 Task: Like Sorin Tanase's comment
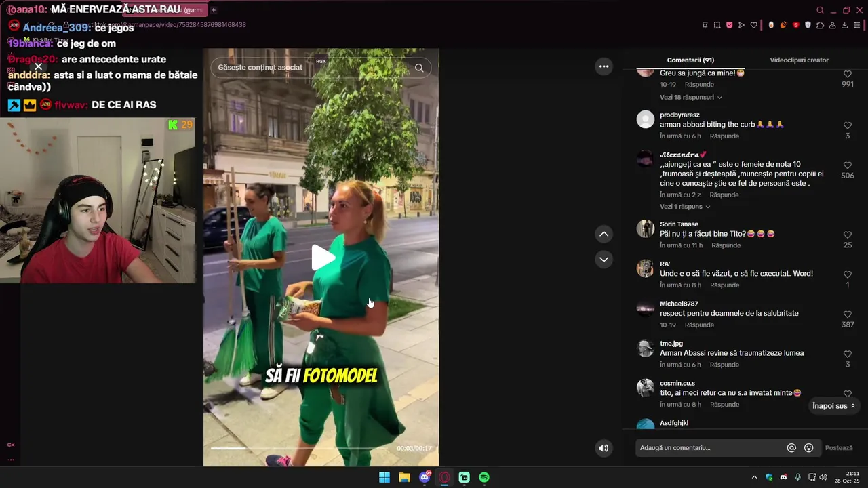click(x=848, y=235)
